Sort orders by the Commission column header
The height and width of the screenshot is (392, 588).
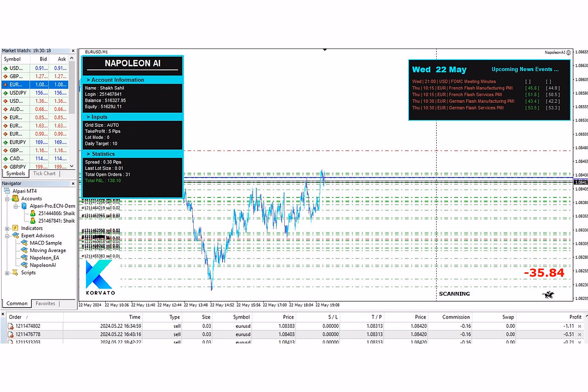point(450,317)
